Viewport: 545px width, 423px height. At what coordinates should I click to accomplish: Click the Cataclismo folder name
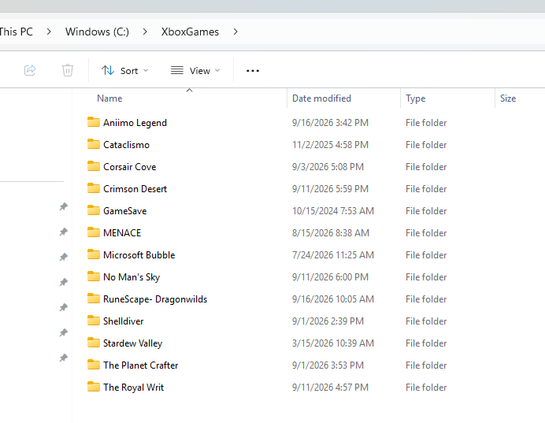click(x=126, y=145)
